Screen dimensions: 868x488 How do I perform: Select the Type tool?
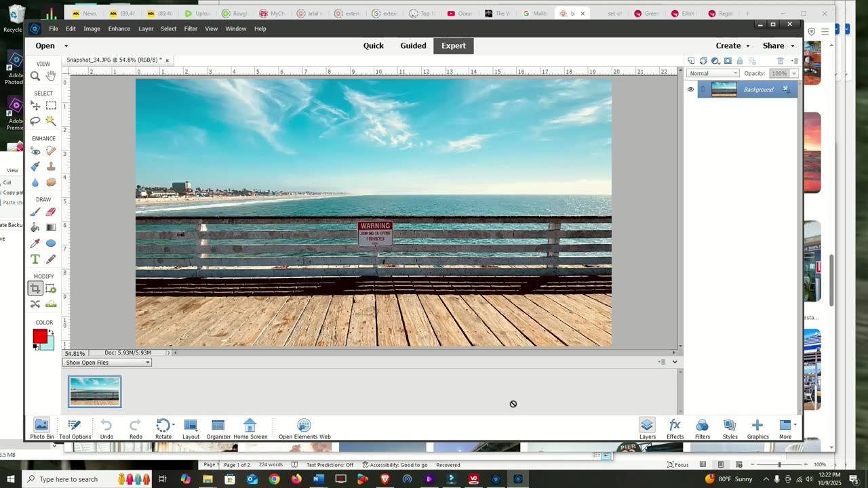[35, 259]
